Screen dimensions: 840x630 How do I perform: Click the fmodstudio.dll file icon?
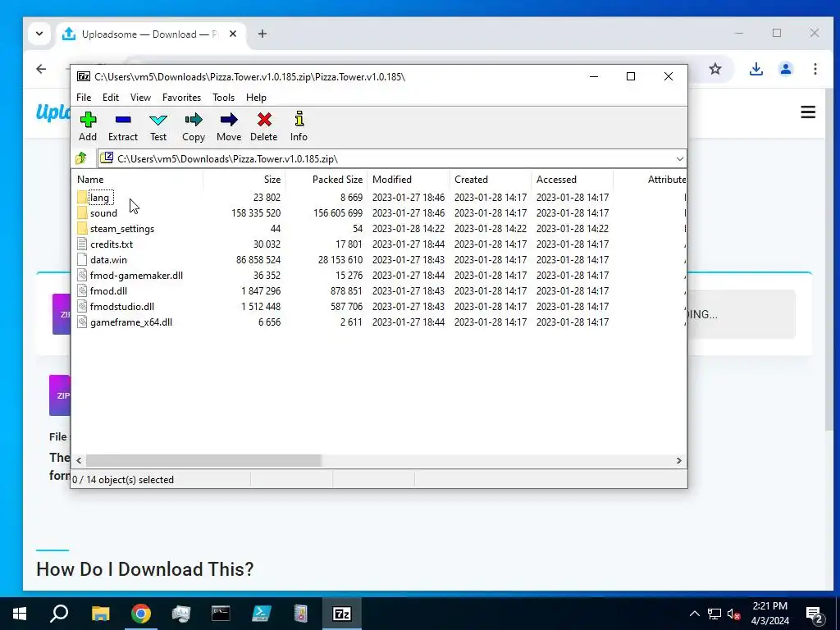coord(82,306)
